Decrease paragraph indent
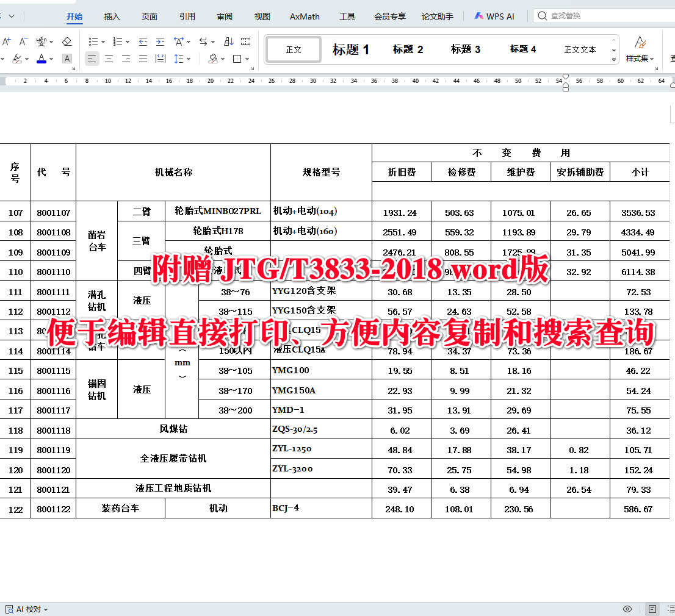Screen dimensions: 675x616 (x=143, y=41)
